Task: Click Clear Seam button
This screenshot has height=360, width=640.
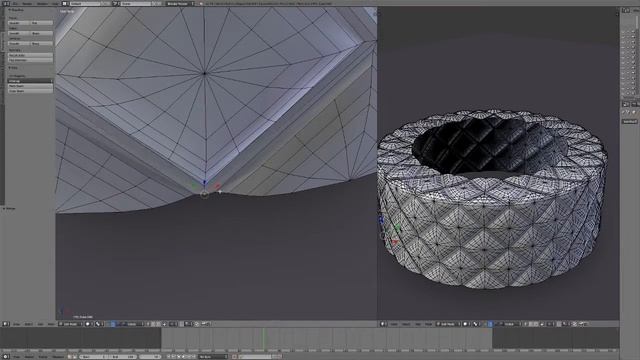Action: tap(30, 91)
